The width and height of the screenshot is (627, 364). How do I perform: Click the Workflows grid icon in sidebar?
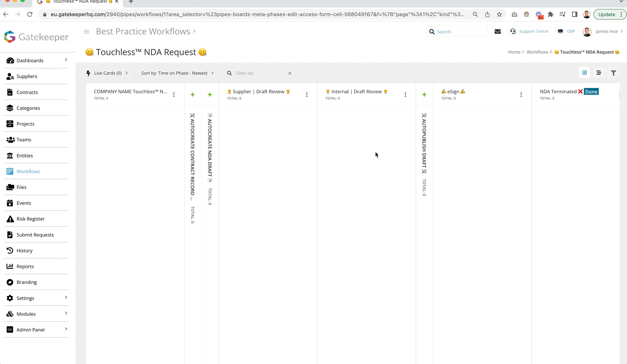click(10, 171)
